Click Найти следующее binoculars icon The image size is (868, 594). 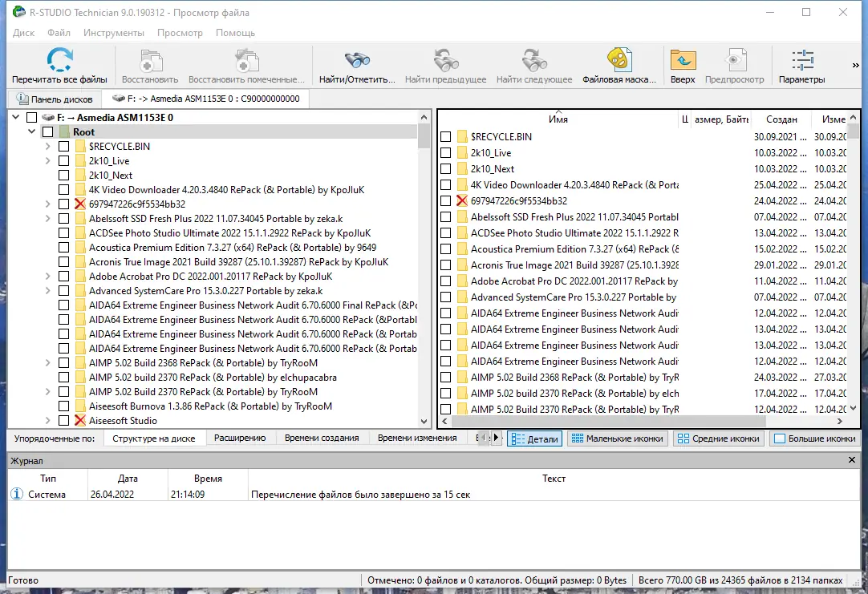click(534, 60)
